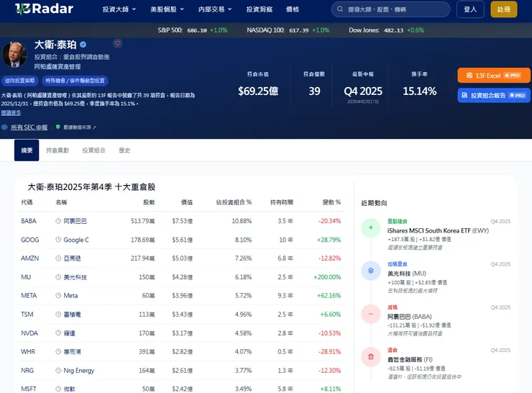Image resolution: width=532 pixels, height=393 pixels.
Task: Click the clock icon beside Nrg Energy
Action: [58, 370]
